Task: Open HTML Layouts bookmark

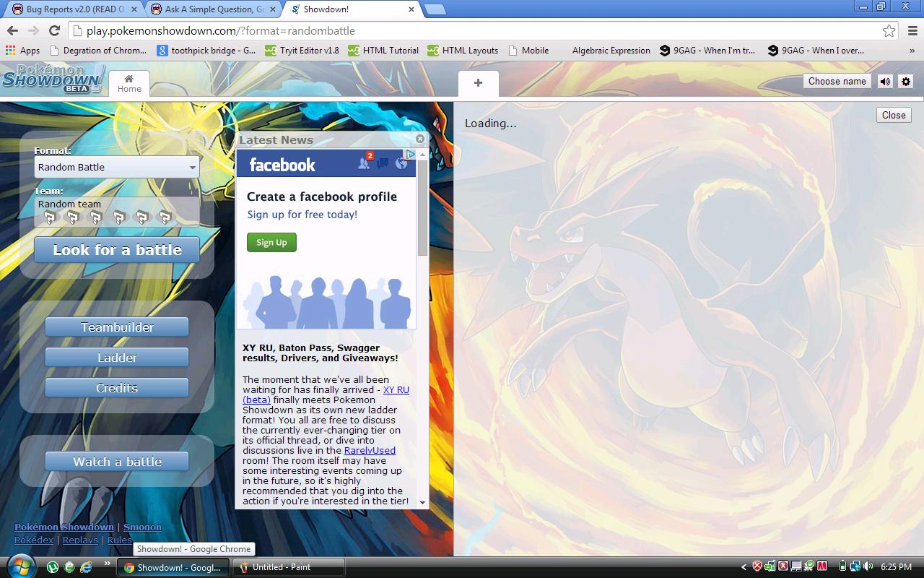Action: 463,51
